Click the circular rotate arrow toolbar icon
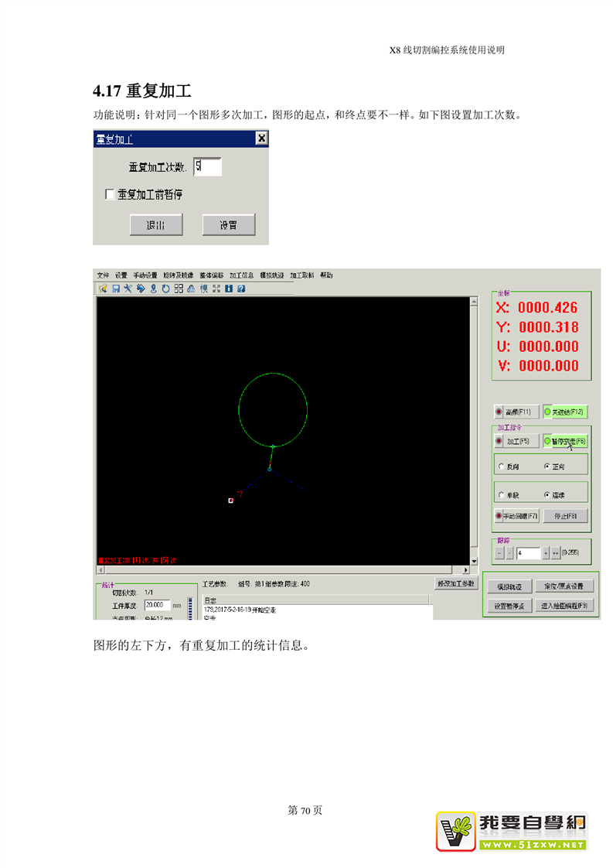 click(x=166, y=289)
